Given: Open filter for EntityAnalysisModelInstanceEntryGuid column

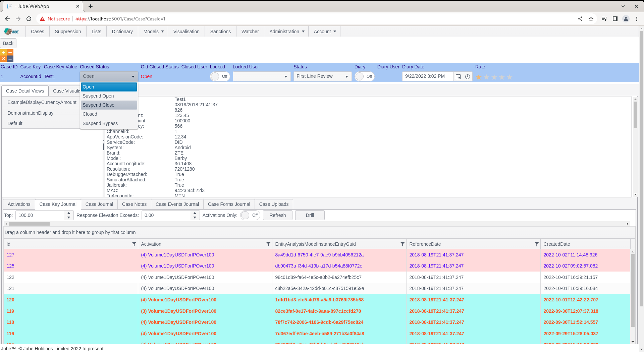Looking at the screenshot, I should (x=402, y=244).
